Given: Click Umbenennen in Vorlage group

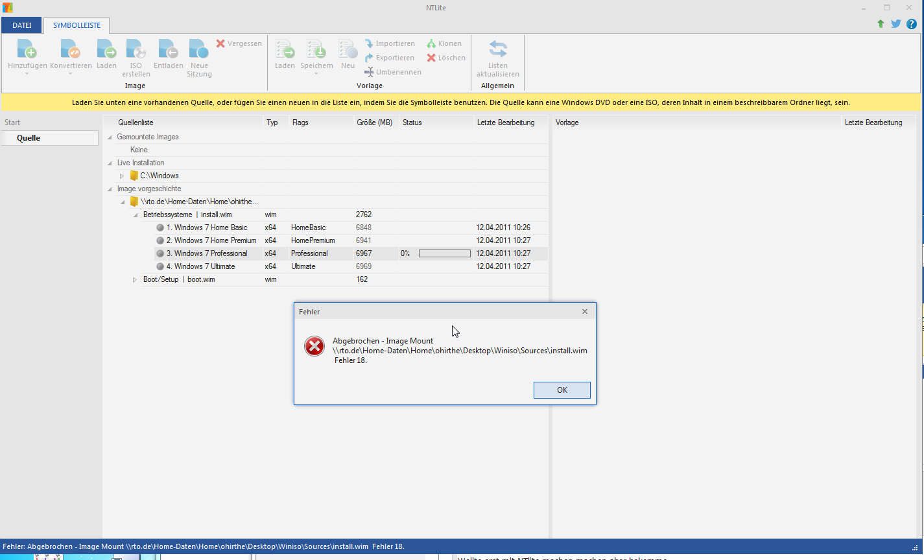Looking at the screenshot, I should point(393,72).
